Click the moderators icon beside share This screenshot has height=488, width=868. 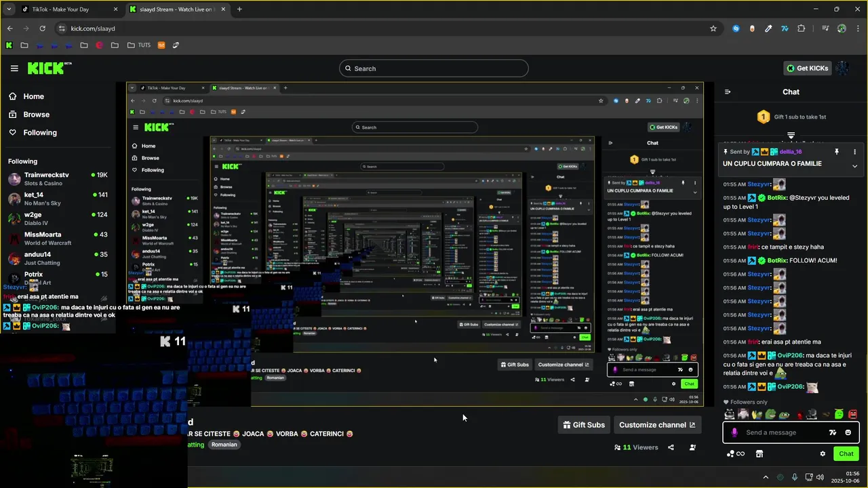pyautogui.click(x=692, y=447)
